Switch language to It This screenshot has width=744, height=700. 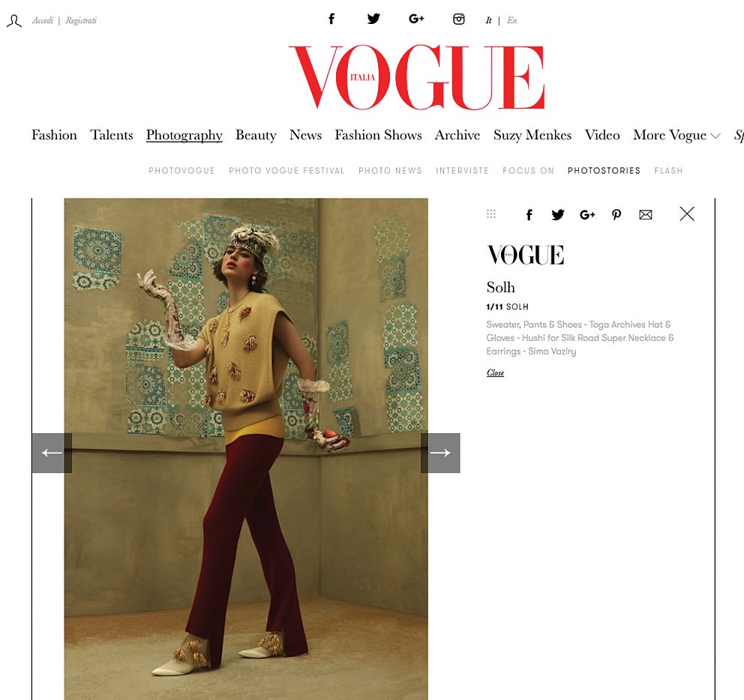point(488,20)
